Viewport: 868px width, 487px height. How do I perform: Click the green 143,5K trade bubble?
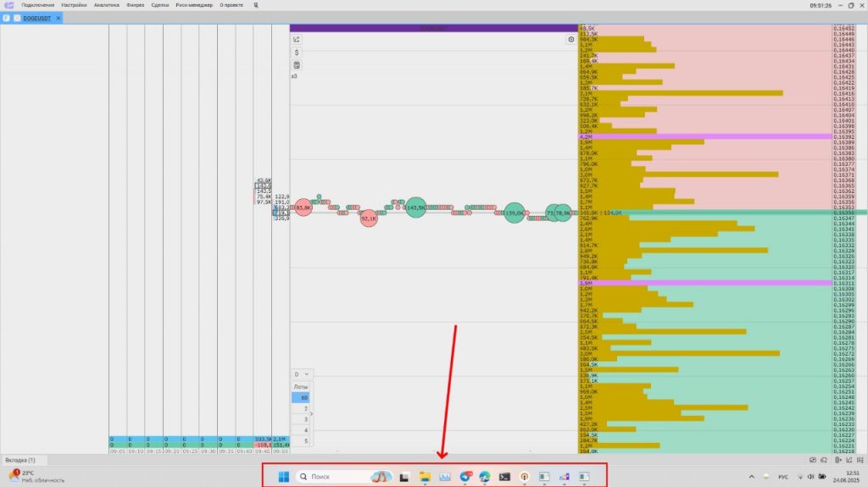tap(415, 208)
